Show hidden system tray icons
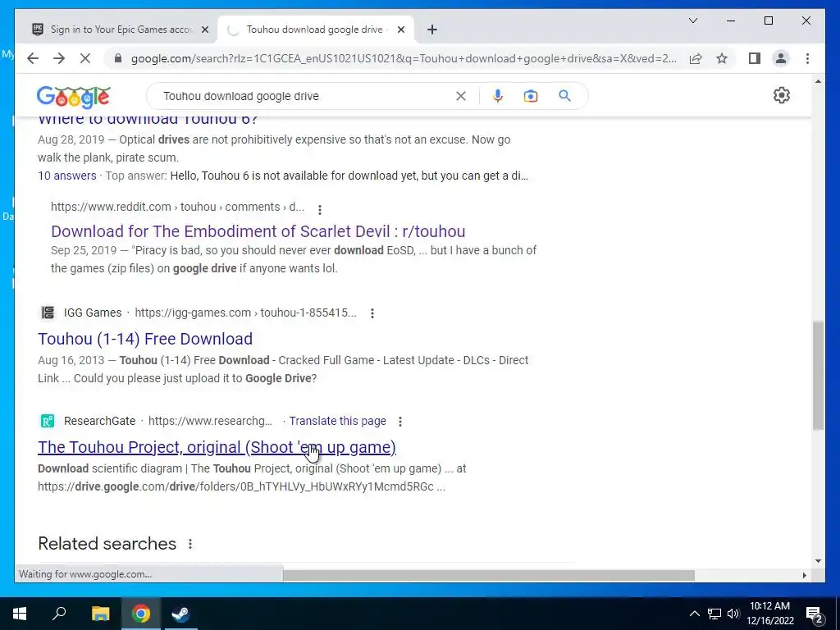 point(694,614)
